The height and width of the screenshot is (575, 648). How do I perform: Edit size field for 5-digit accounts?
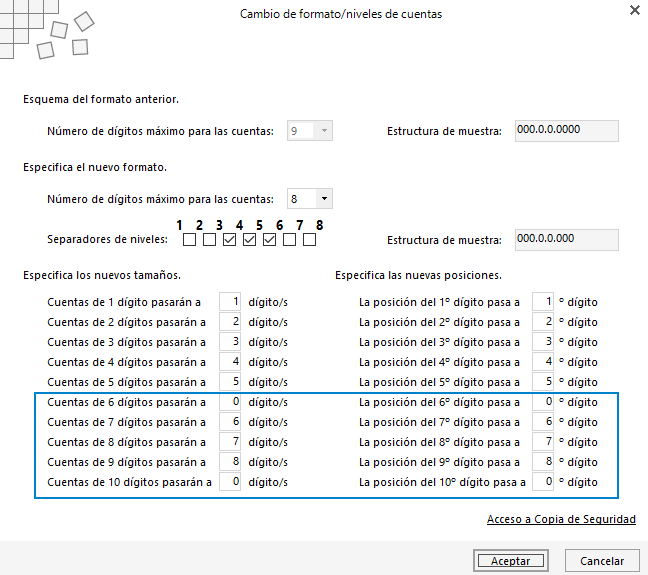point(230,382)
